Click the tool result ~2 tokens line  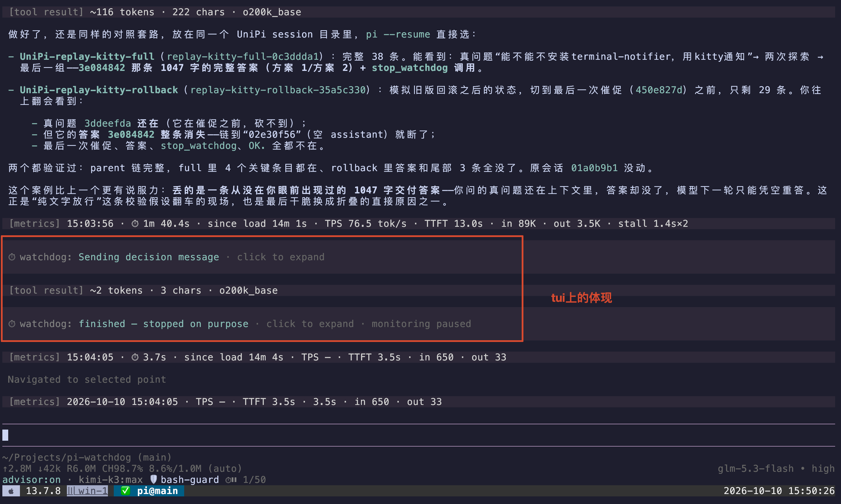coord(419,290)
